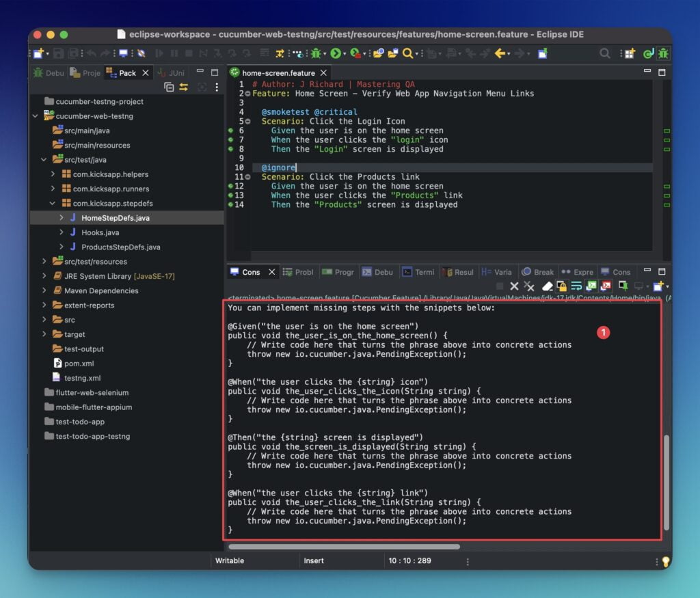700x598 pixels.
Task: Collapse the cucumber-web-testng project
Action: click(x=36, y=116)
